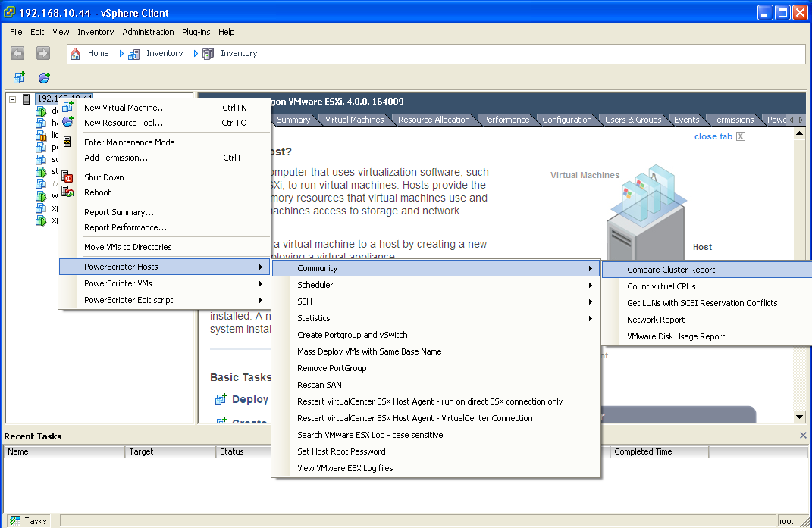Click the Tasks button in status bar
Viewport: 812px width, 528px height.
[x=29, y=520]
